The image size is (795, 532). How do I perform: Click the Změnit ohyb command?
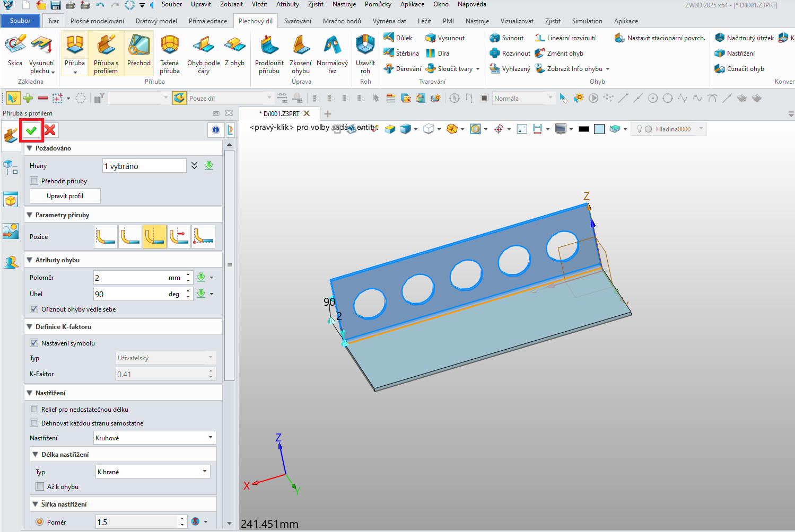click(x=560, y=54)
